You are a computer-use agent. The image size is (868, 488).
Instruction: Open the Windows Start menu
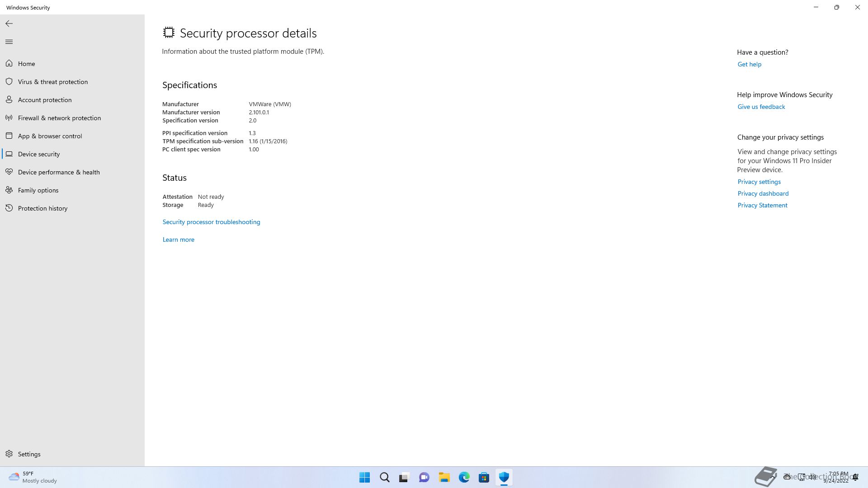[364, 477]
